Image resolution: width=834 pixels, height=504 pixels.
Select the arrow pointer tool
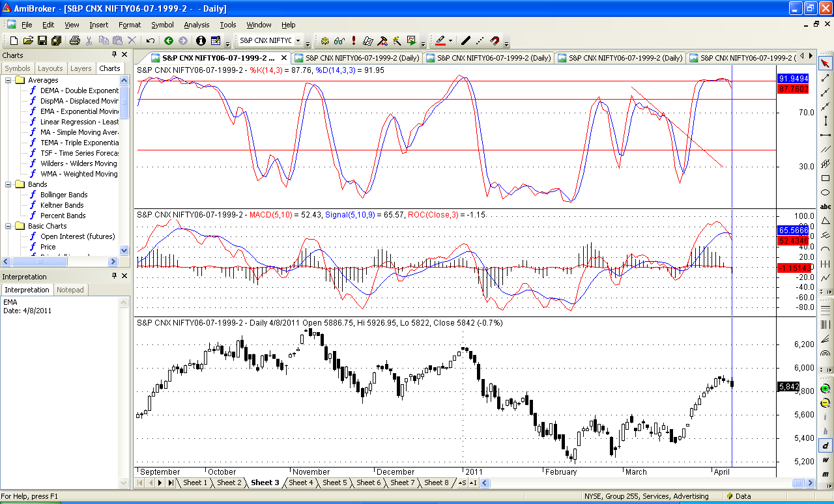click(826, 63)
